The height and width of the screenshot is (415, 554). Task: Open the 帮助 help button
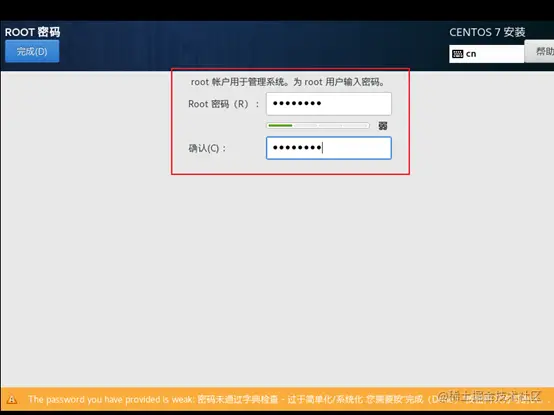540,52
